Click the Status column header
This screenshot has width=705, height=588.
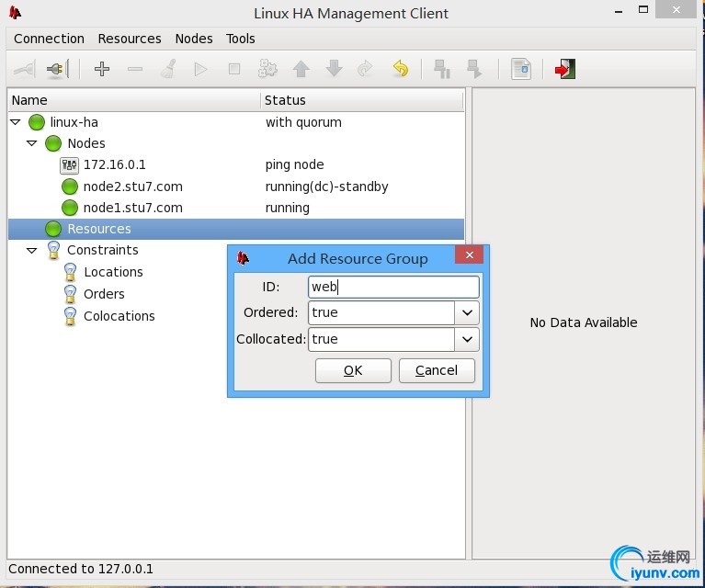(x=362, y=100)
